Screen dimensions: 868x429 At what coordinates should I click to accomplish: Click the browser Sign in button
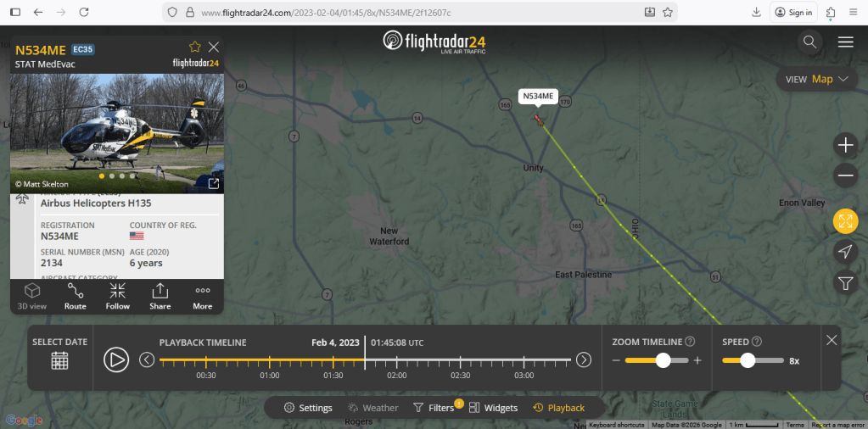click(794, 12)
